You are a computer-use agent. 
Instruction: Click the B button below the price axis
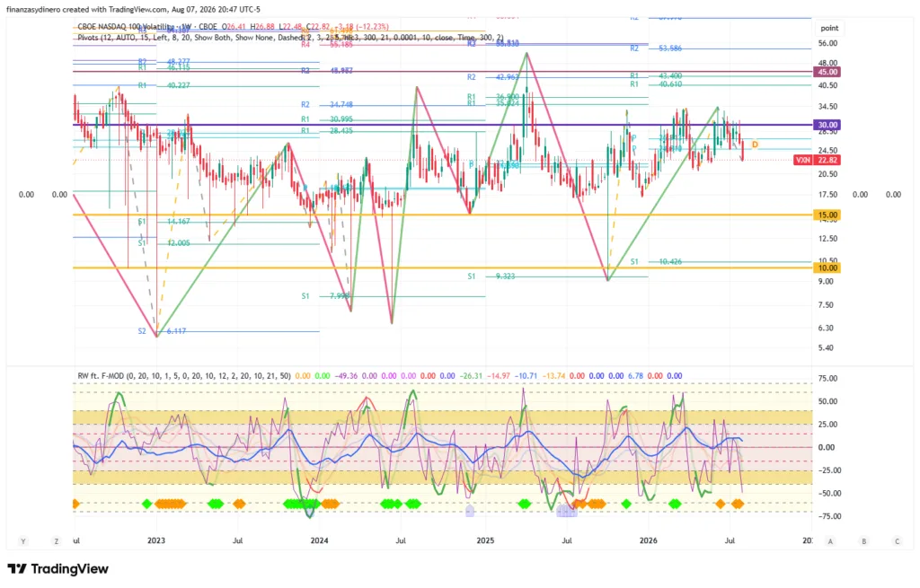coord(863,541)
